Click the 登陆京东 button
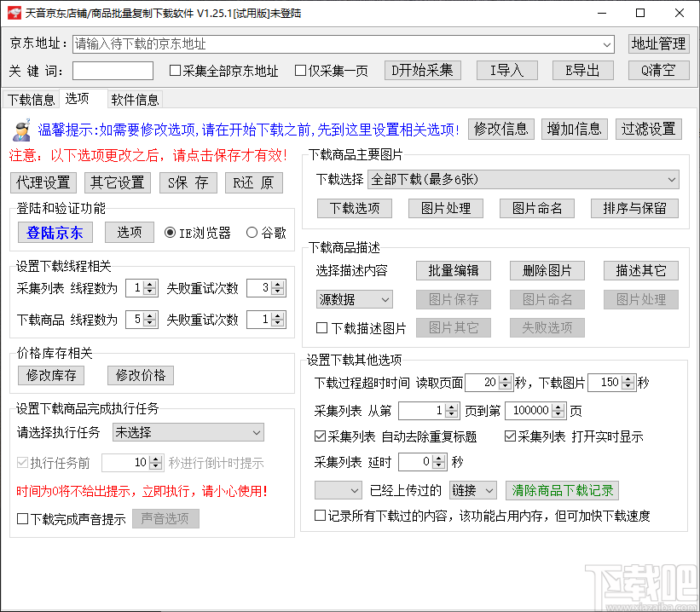 [x=55, y=231]
